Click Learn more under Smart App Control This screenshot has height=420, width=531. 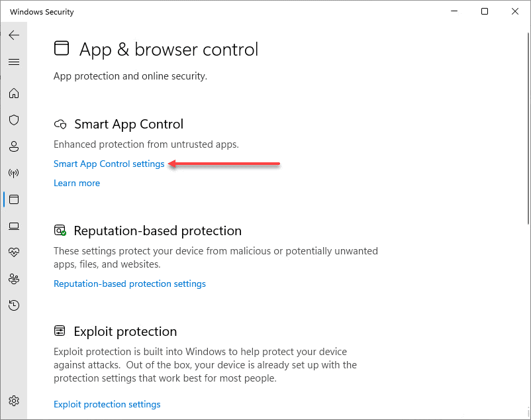(77, 183)
